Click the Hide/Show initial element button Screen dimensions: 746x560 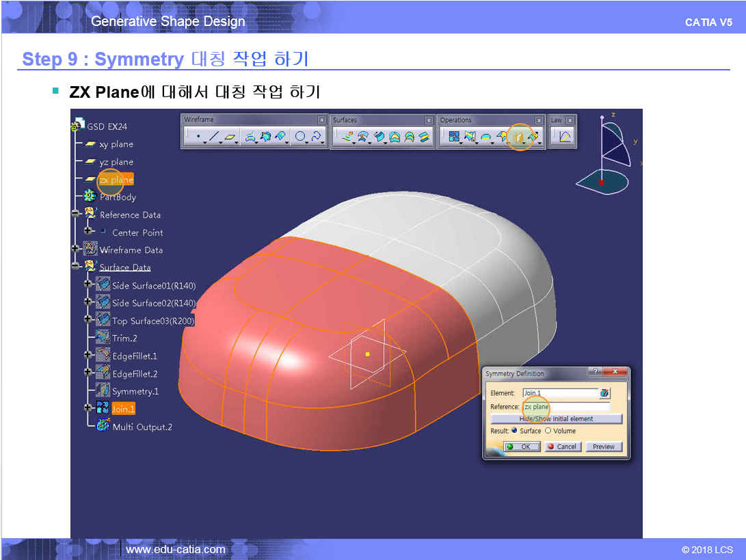pyautogui.click(x=556, y=418)
